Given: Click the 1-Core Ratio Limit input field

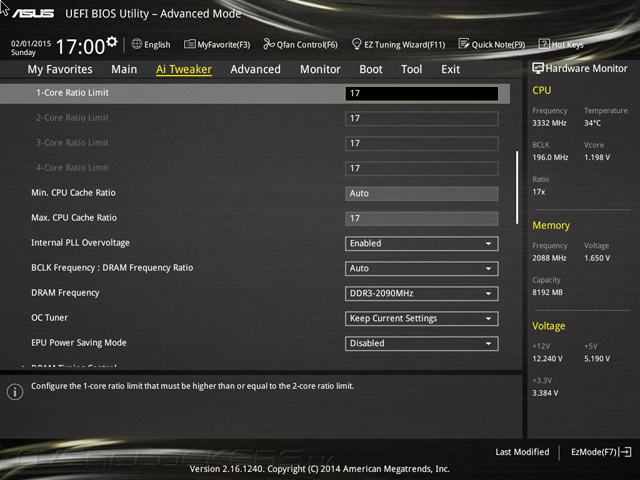Looking at the screenshot, I should coord(422,93).
